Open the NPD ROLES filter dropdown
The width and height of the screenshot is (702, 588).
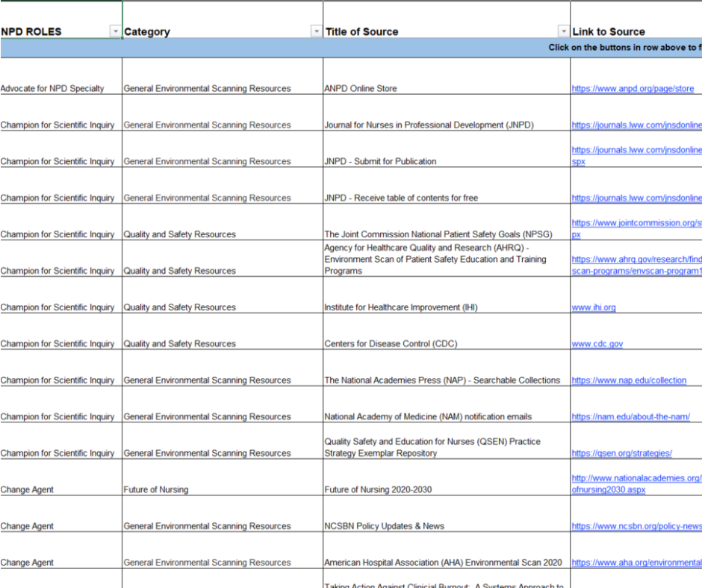pyautogui.click(x=116, y=31)
